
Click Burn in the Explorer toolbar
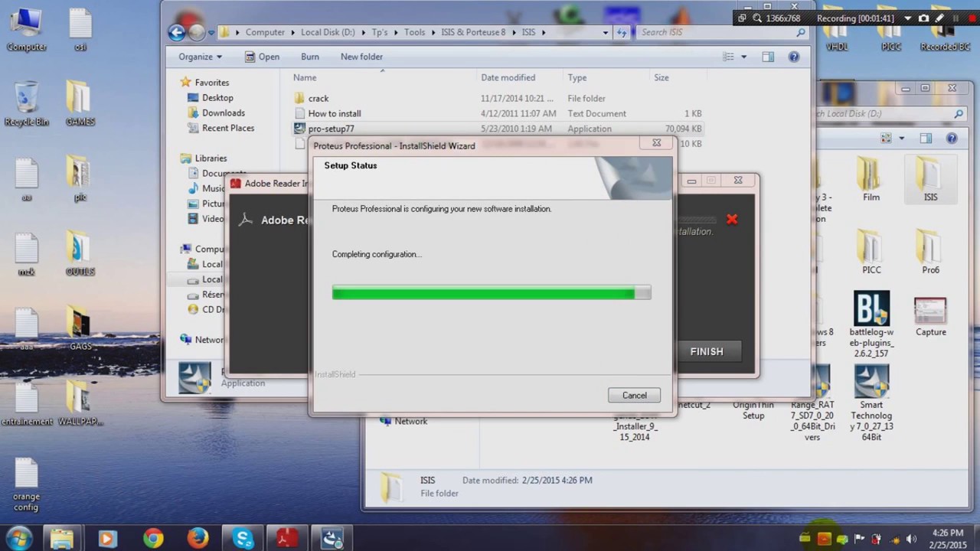coord(310,57)
